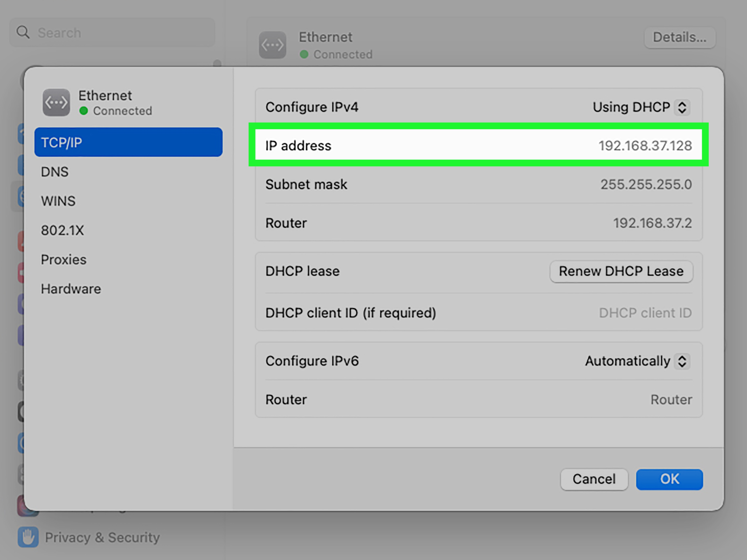Screen dimensions: 747x560
Task: Click the Cancel button
Action: 594,479
